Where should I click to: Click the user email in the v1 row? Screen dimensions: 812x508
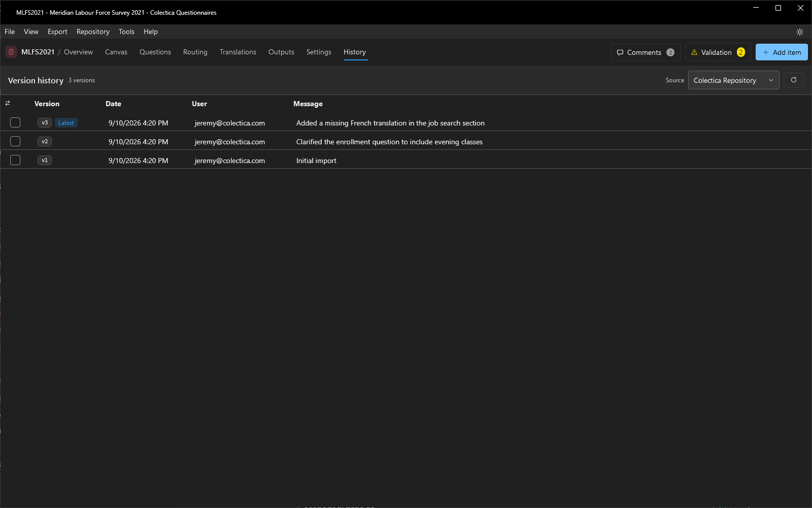pos(230,161)
